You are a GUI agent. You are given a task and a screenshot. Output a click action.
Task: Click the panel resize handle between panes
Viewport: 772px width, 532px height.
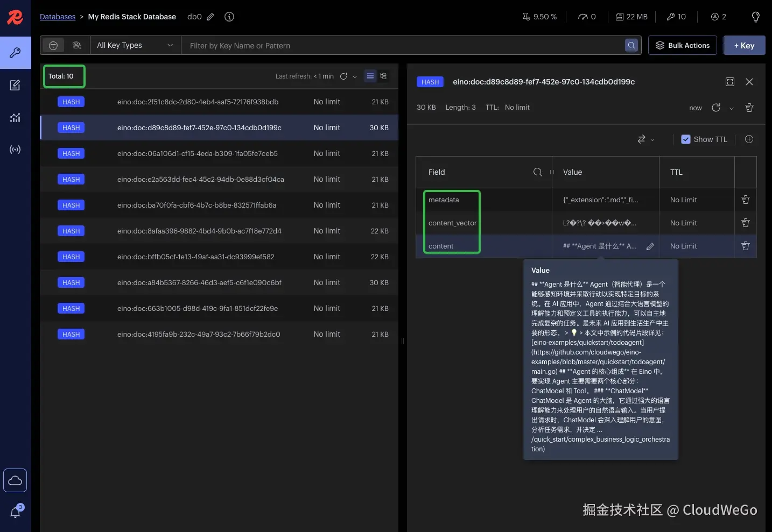[x=403, y=341]
